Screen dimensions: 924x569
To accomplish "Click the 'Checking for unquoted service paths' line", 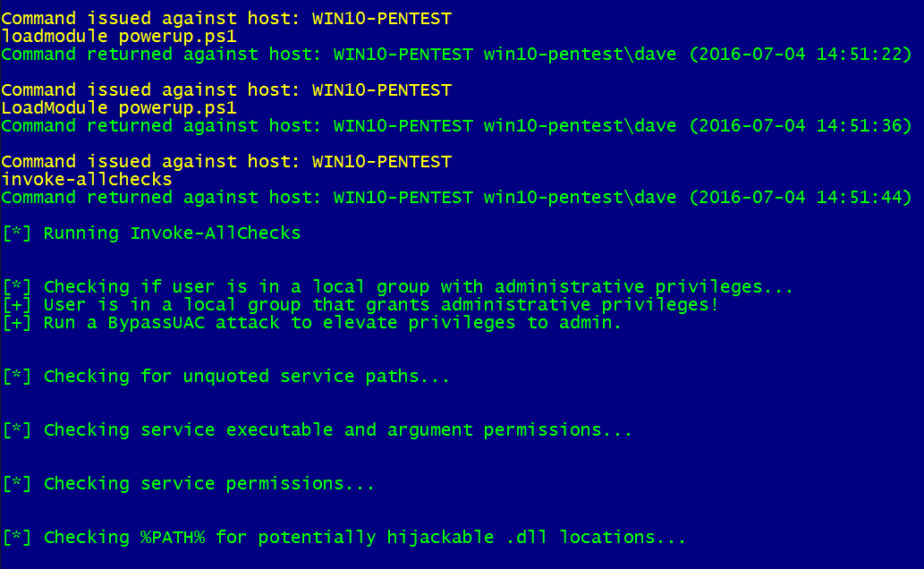I will [226, 377].
